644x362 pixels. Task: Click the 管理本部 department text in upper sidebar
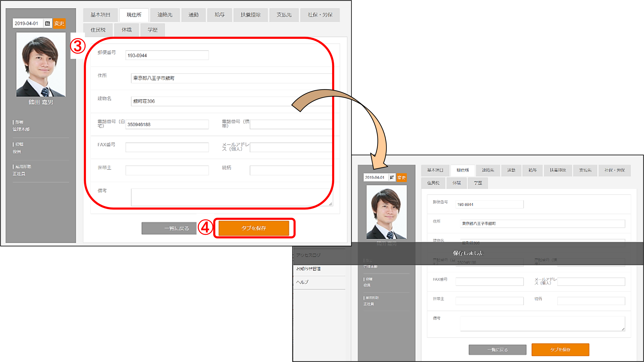click(21, 129)
